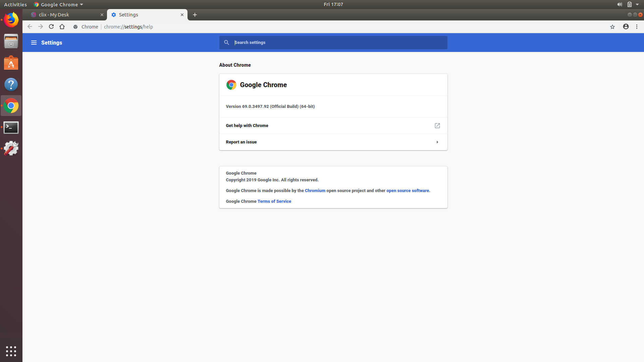Open a new tab with plus button
Screen dimensions: 644x362
click(195, 15)
